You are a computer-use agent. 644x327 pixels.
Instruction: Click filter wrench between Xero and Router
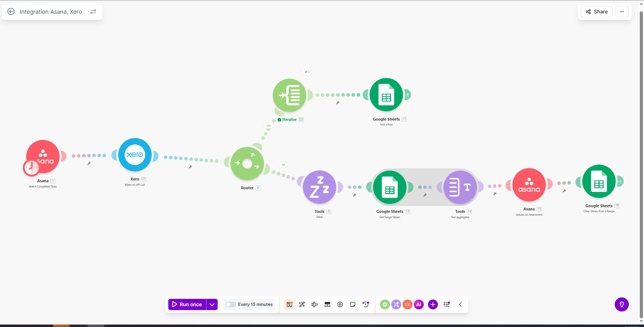pyautogui.click(x=190, y=167)
